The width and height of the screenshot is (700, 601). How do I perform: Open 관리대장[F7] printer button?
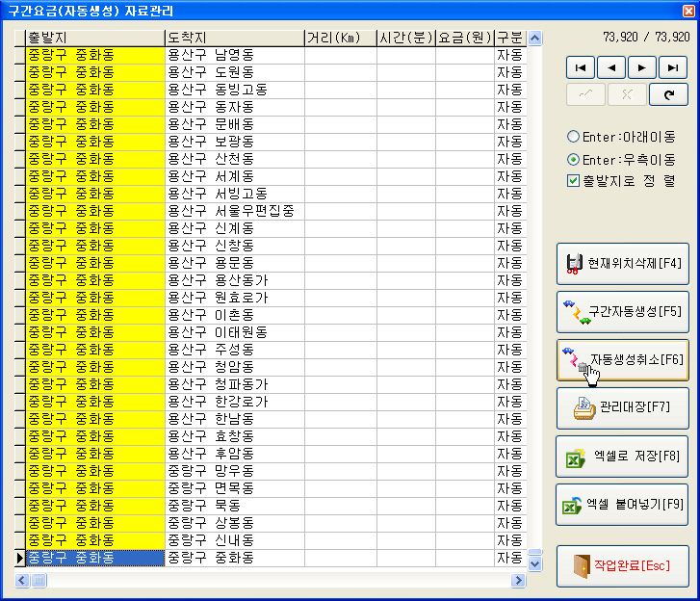click(623, 408)
